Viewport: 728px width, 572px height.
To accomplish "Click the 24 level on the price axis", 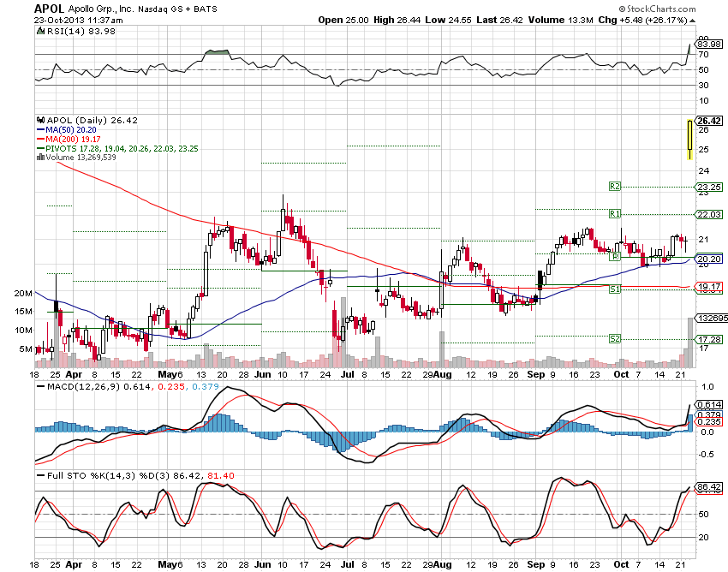I will [x=704, y=171].
